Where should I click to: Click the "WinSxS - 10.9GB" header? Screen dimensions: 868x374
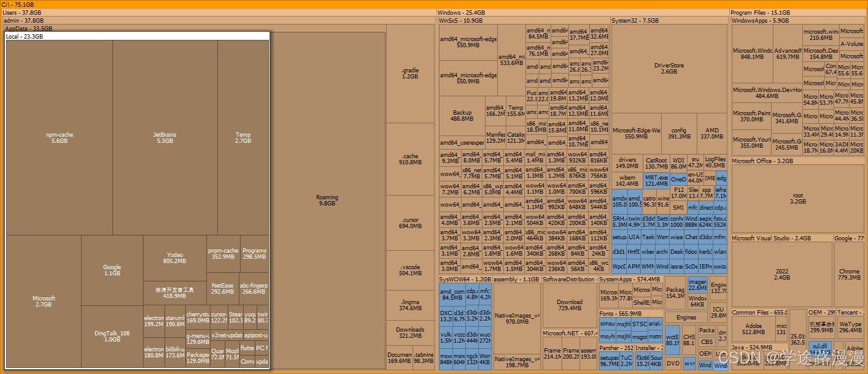click(x=461, y=20)
